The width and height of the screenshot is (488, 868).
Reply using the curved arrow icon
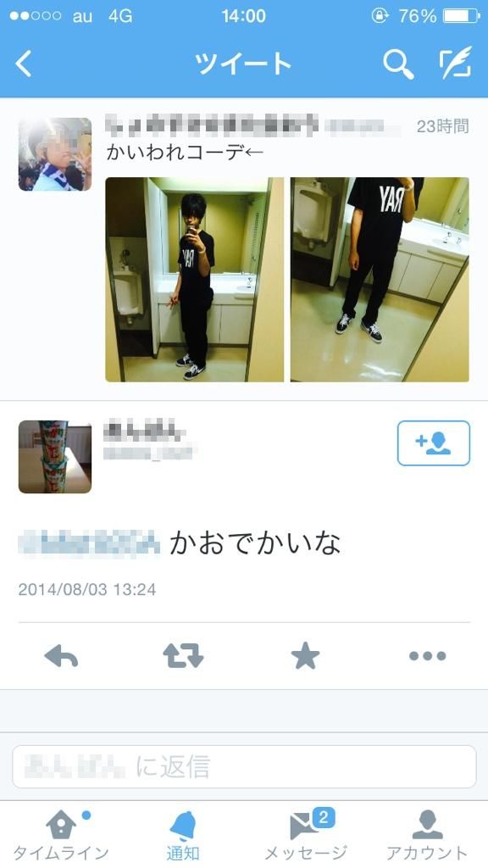pyautogui.click(x=61, y=656)
